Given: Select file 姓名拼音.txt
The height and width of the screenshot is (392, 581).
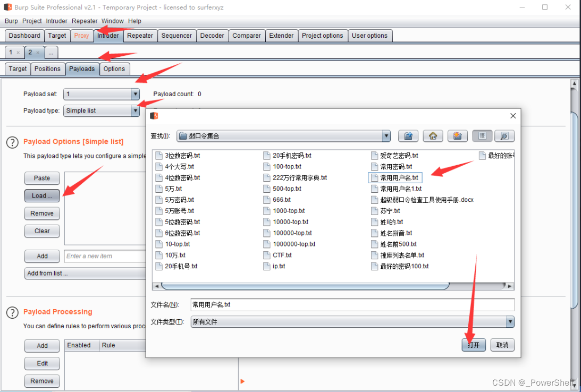Looking at the screenshot, I should tap(392, 233).
